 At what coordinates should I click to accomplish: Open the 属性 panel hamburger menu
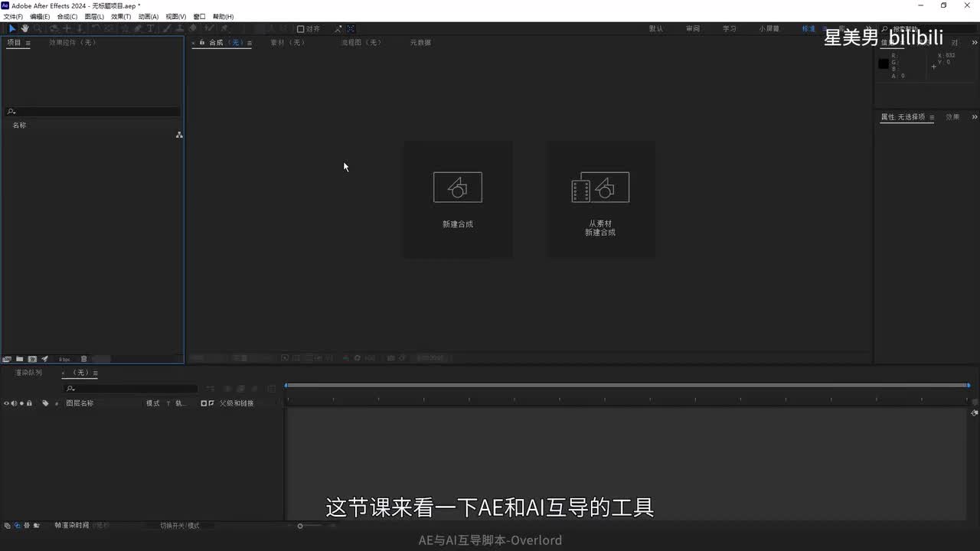pos(931,118)
